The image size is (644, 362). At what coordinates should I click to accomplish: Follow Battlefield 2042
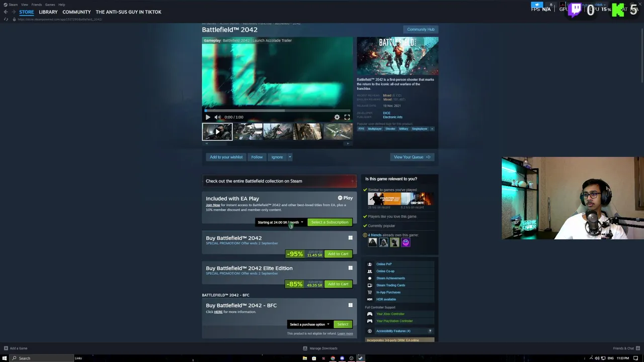257,157
